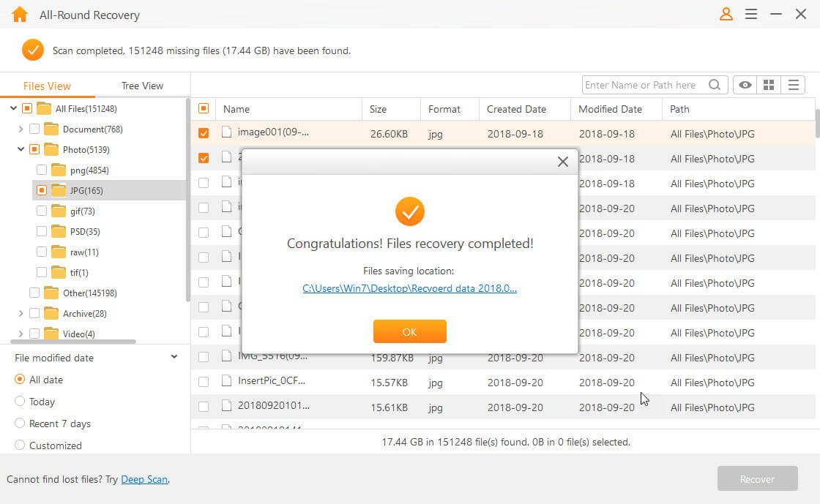Click the orange Home icon
This screenshot has width=820, height=504.
tap(20, 15)
